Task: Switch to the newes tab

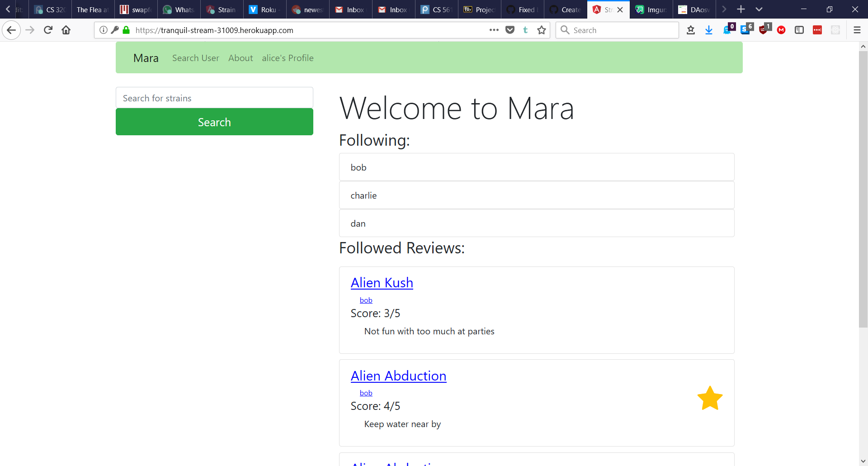Action: click(x=308, y=10)
